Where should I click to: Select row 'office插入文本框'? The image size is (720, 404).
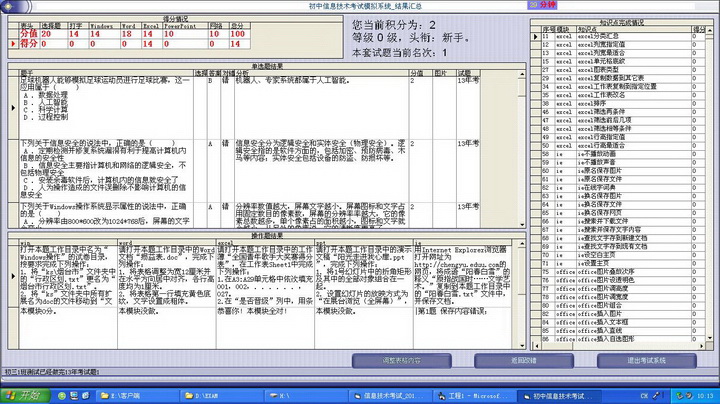tap(618, 322)
